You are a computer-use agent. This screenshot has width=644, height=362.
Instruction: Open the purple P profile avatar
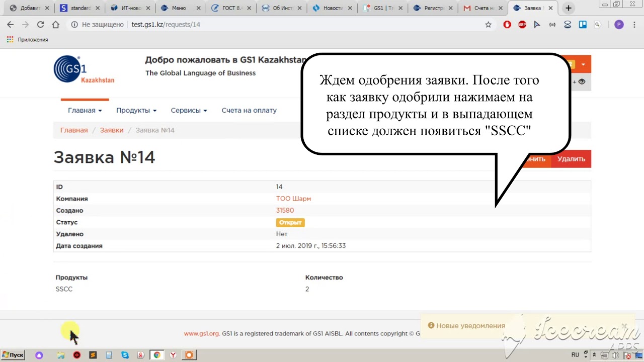click(x=619, y=24)
